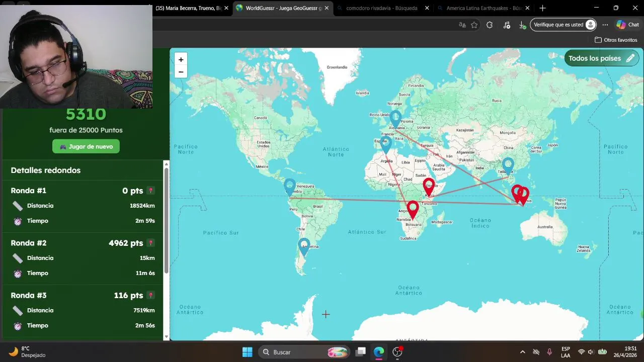Switch to America Latina Earthquakes tab
This screenshot has height=362, width=644.
tap(482, 8)
